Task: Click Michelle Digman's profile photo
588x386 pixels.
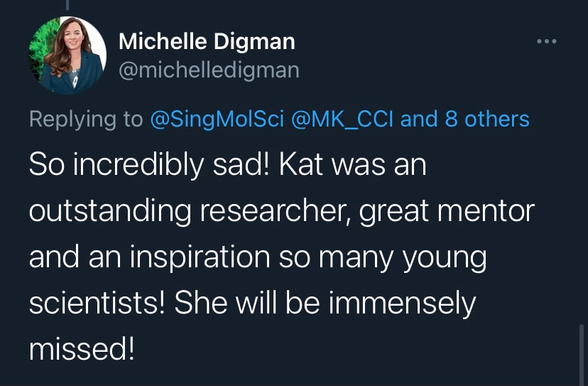Action: click(x=68, y=56)
